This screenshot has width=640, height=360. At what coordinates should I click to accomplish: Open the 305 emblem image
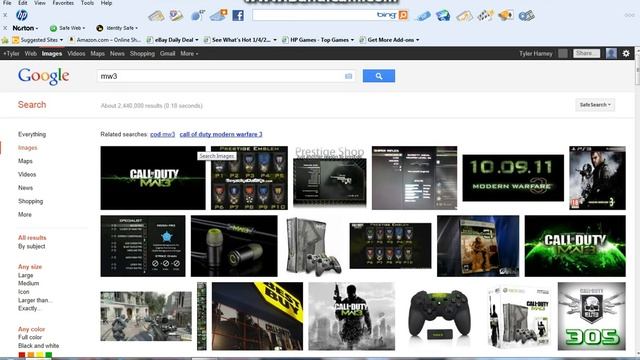(591, 316)
